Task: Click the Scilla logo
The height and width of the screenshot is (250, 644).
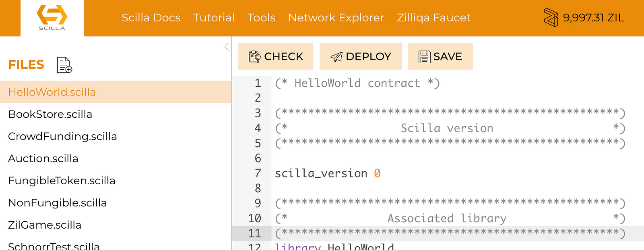Action: (52, 18)
